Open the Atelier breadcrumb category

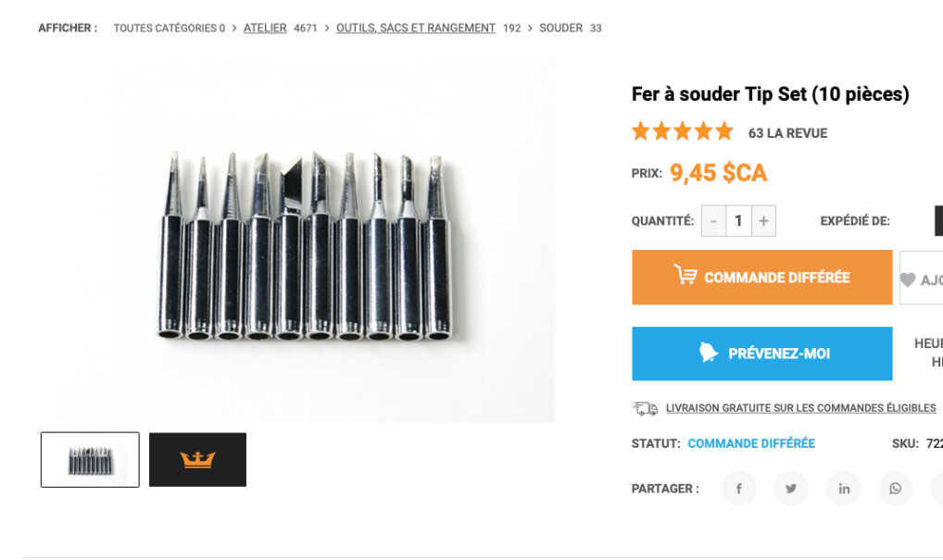pos(265,28)
